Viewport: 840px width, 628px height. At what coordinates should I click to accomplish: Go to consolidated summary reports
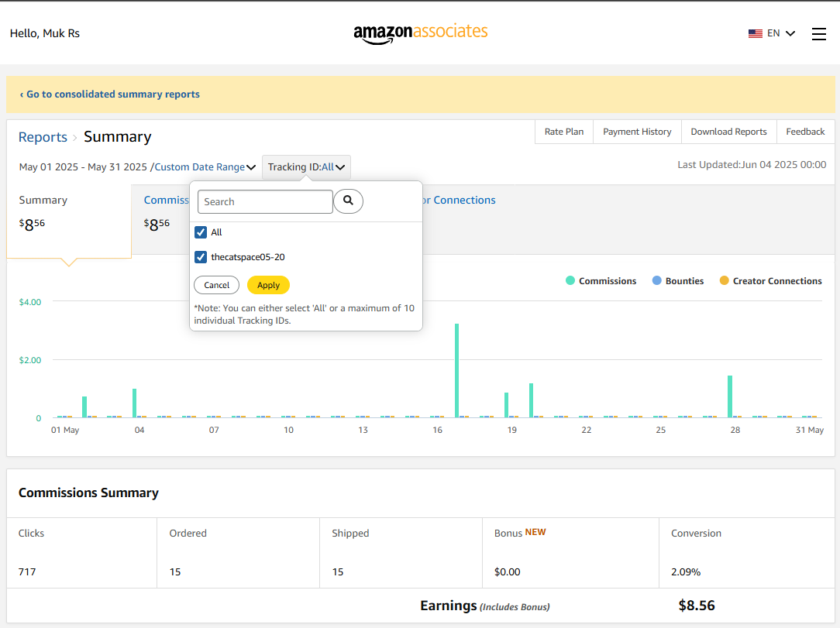coord(110,94)
